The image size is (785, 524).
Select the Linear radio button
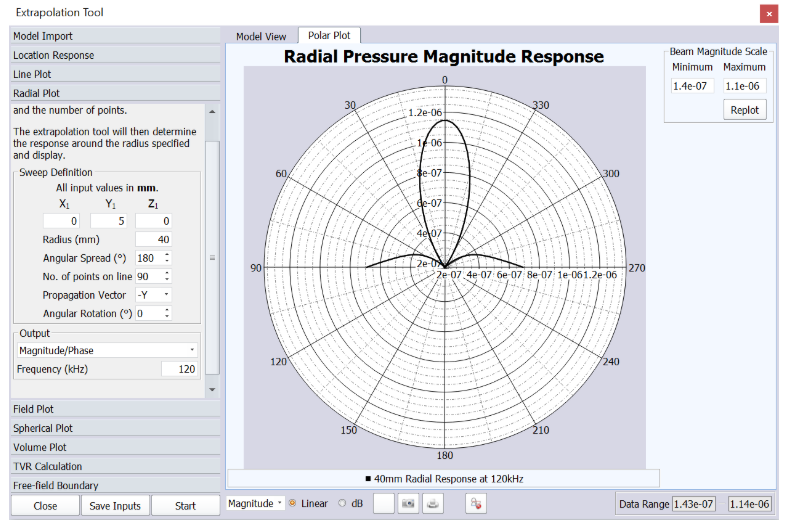point(292,503)
